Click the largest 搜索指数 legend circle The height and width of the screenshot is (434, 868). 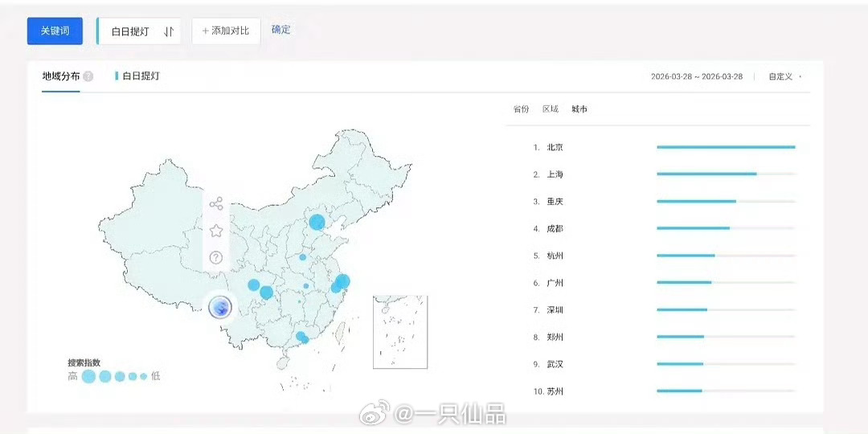tap(88, 376)
